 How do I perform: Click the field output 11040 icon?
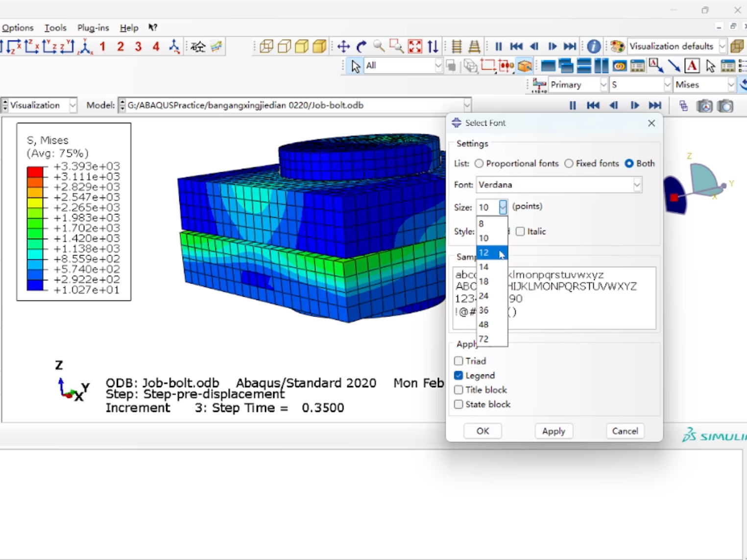point(539,85)
